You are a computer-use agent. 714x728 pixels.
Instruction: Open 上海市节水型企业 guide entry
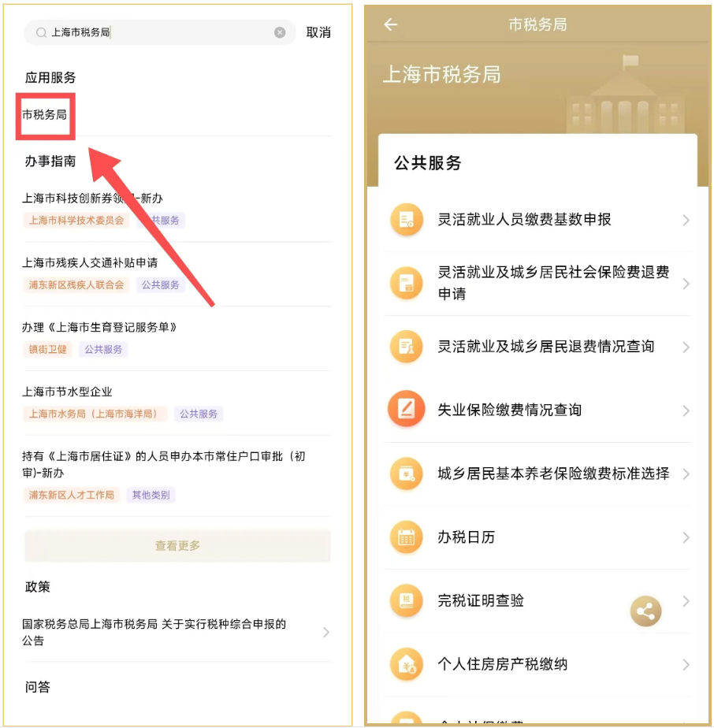coord(67,392)
